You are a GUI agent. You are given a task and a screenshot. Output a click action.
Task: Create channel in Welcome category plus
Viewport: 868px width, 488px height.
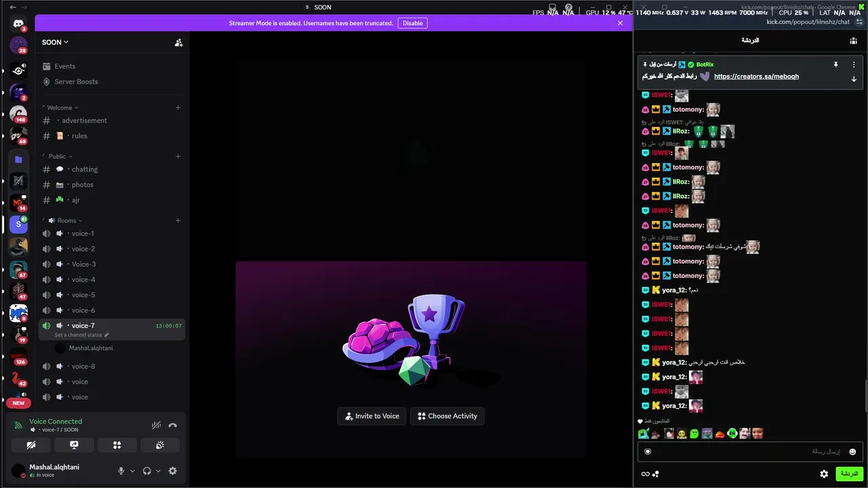pos(178,108)
